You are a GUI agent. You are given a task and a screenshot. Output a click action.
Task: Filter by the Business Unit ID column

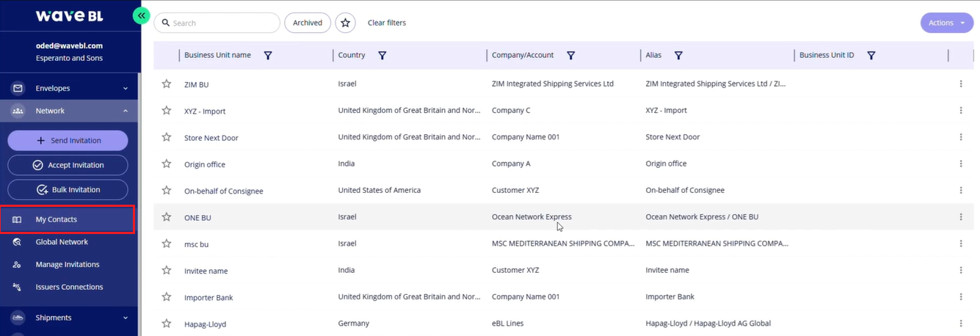click(x=871, y=55)
